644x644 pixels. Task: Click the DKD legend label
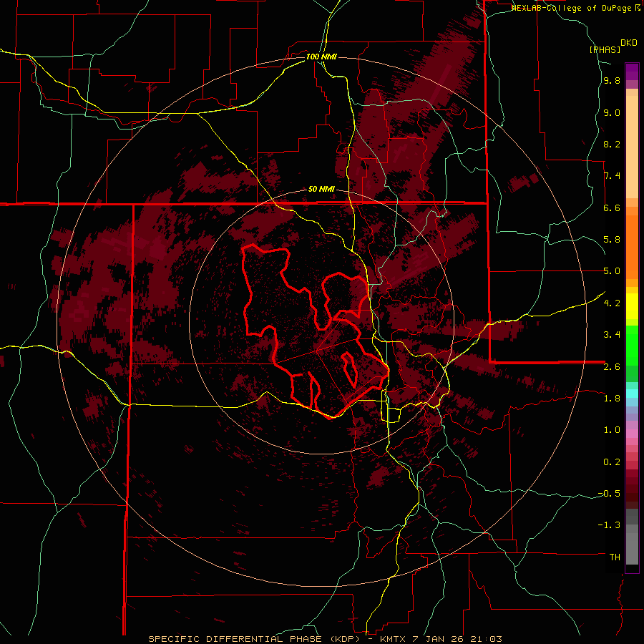coord(629,43)
